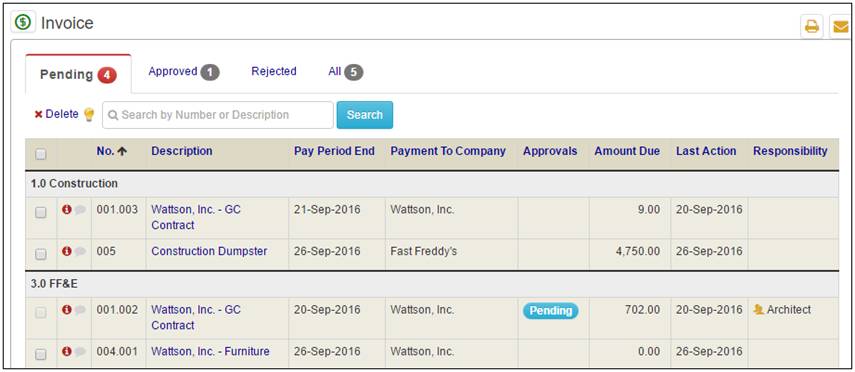Click the Architect responsibility person icon

point(758,310)
